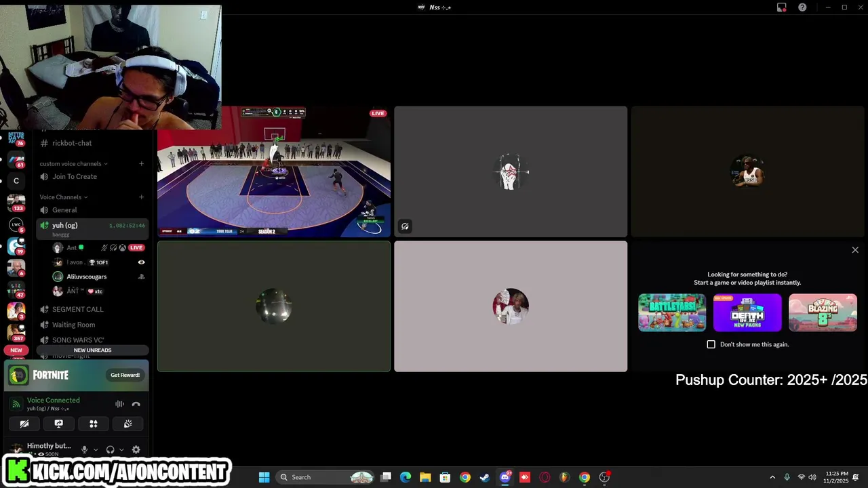The width and height of the screenshot is (868, 488).
Task: Close the activity suggestion panel
Action: 855,250
